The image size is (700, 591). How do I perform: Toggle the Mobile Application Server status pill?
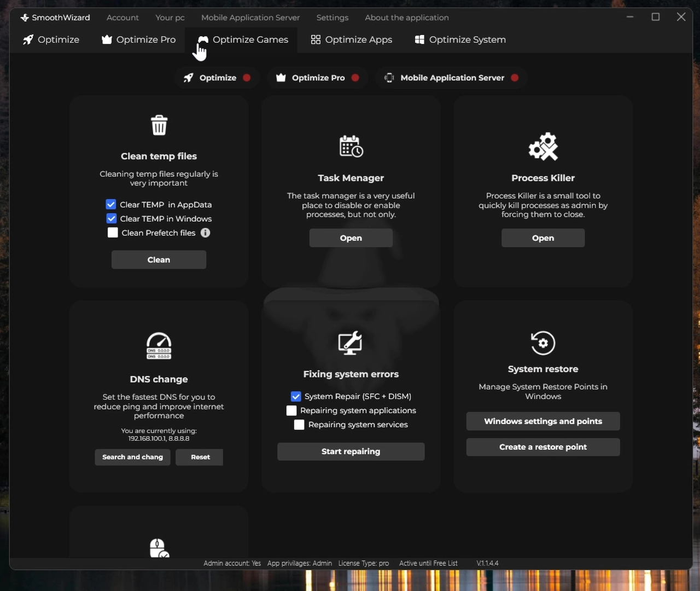451,78
